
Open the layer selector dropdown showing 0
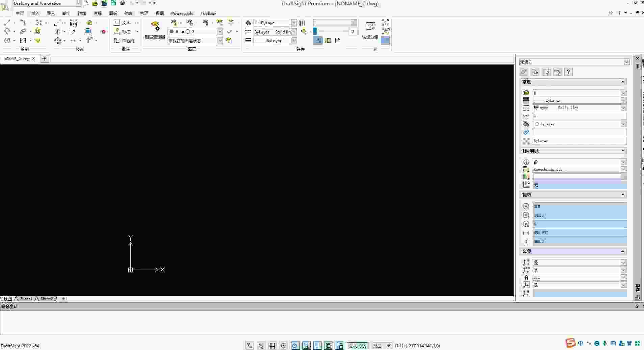(x=220, y=31)
